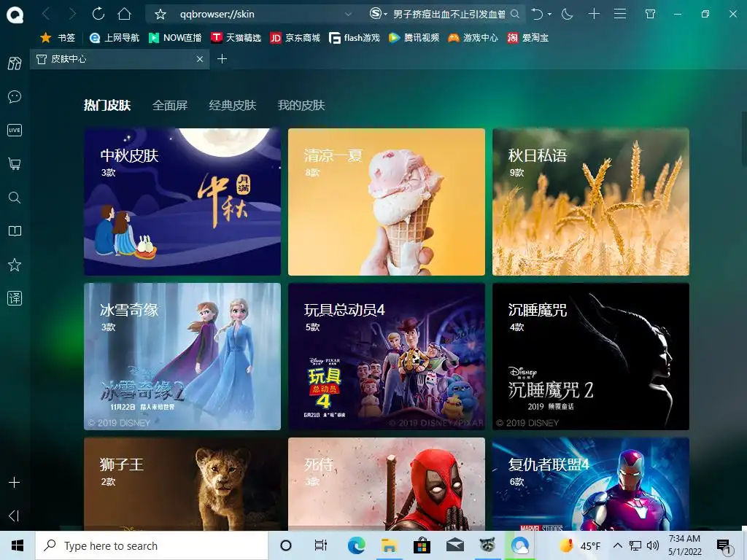The height and width of the screenshot is (560, 747).
Task: Open the sidebar LIVE icon
Action: coord(15,130)
